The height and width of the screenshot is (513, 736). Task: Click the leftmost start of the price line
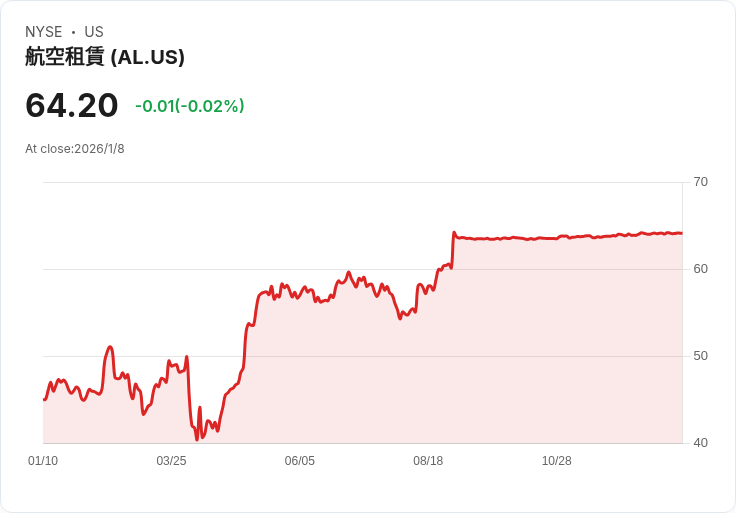click(44, 399)
